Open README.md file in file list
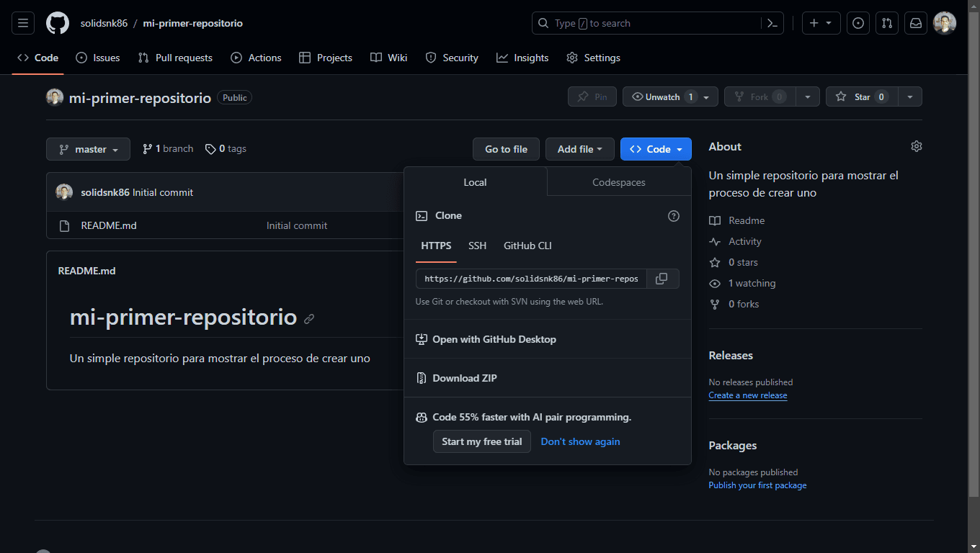The width and height of the screenshot is (980, 553). (x=109, y=225)
